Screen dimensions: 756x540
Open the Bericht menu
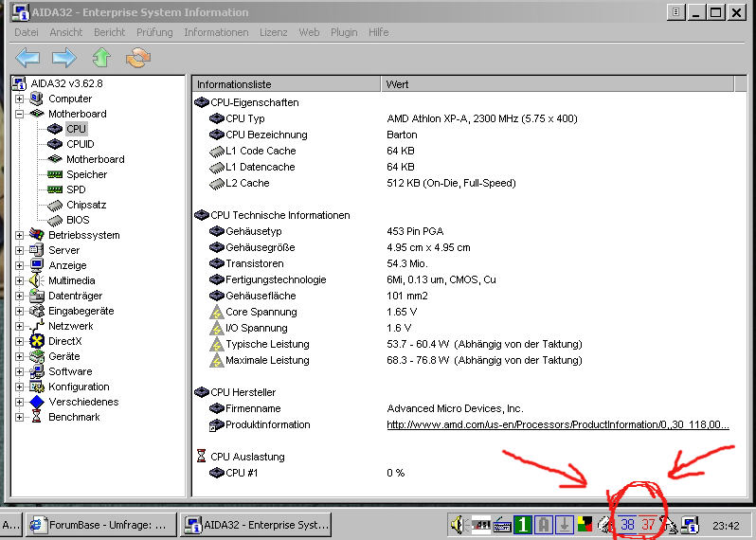pyautogui.click(x=110, y=32)
